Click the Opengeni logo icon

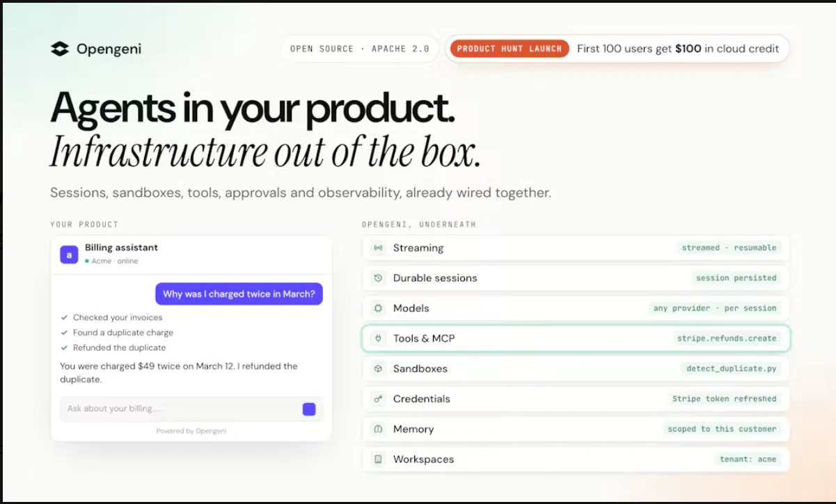(x=60, y=49)
